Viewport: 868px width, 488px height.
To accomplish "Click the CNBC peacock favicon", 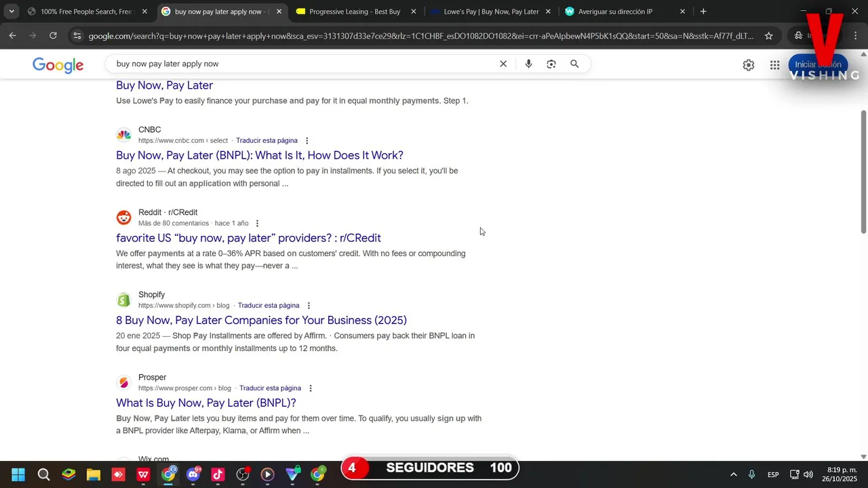I will coord(123,135).
